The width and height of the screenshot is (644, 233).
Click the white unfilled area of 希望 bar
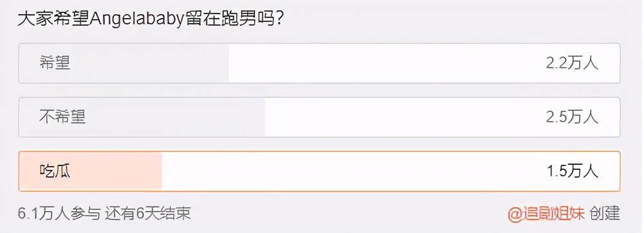[424, 63]
